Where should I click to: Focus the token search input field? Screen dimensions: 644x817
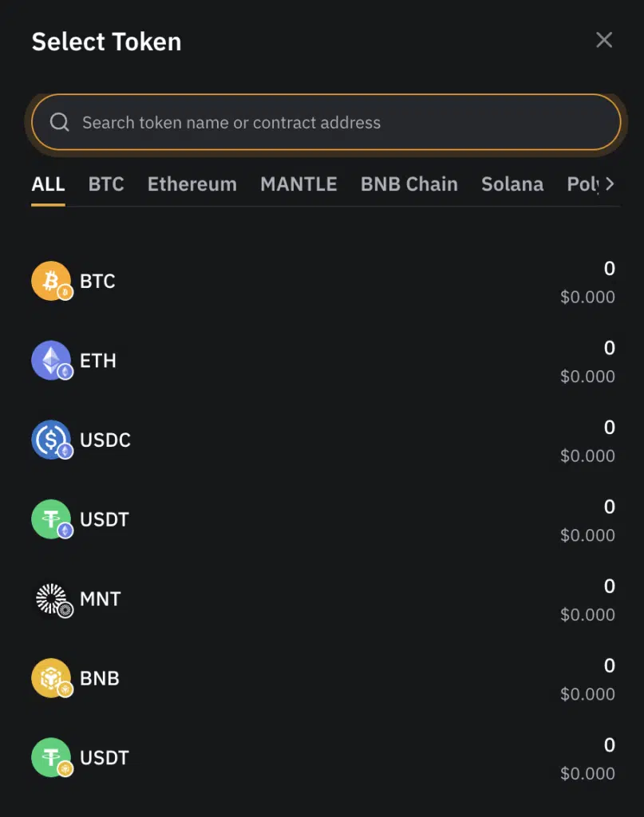[x=326, y=122]
